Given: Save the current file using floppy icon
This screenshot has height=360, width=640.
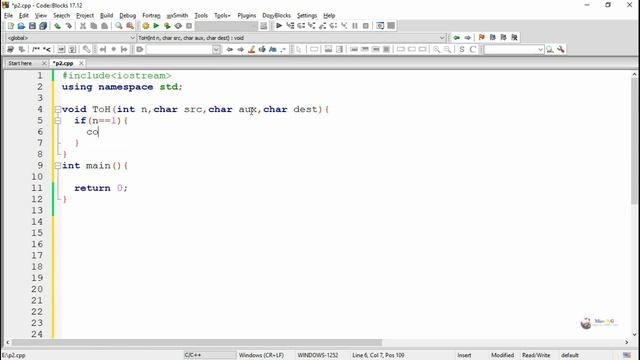Looking at the screenshot, I should tap(32, 26).
